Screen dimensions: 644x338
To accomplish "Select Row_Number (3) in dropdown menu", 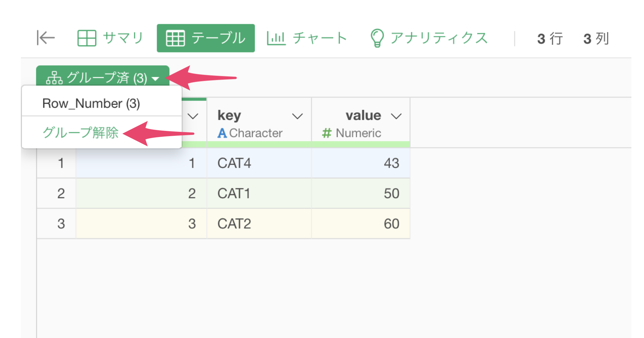I will (91, 104).
